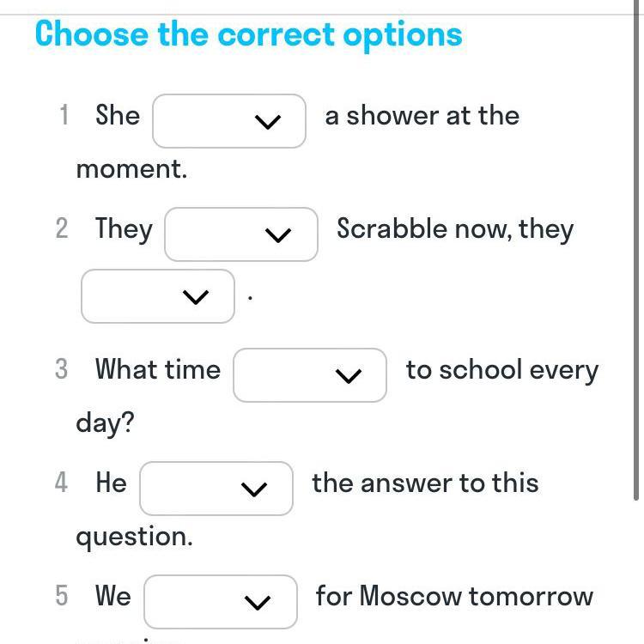
Task: Open the dropdown before "Scrabble now"
Action: (240, 234)
